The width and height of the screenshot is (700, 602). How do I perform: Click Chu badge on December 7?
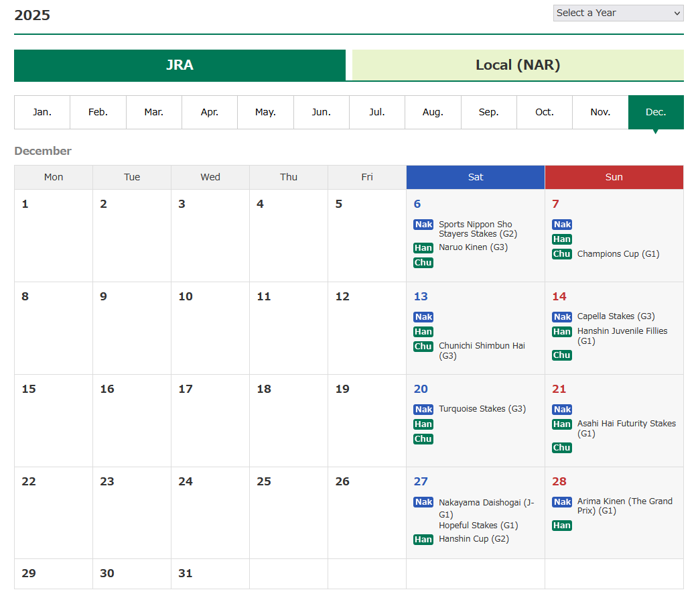pos(562,254)
